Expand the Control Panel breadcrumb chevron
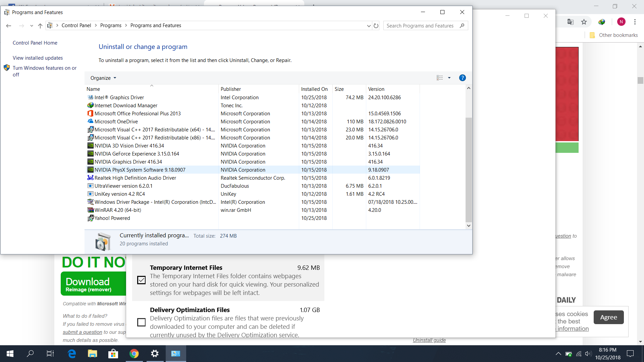 96,25
